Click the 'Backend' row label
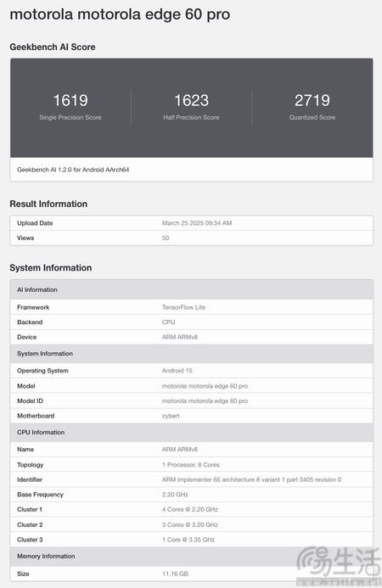Screen dimensions: 382x588 tap(30, 322)
